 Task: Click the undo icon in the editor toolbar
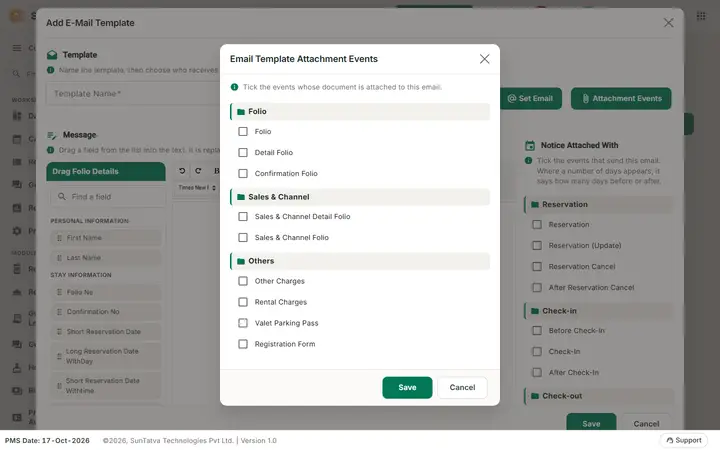[182, 171]
